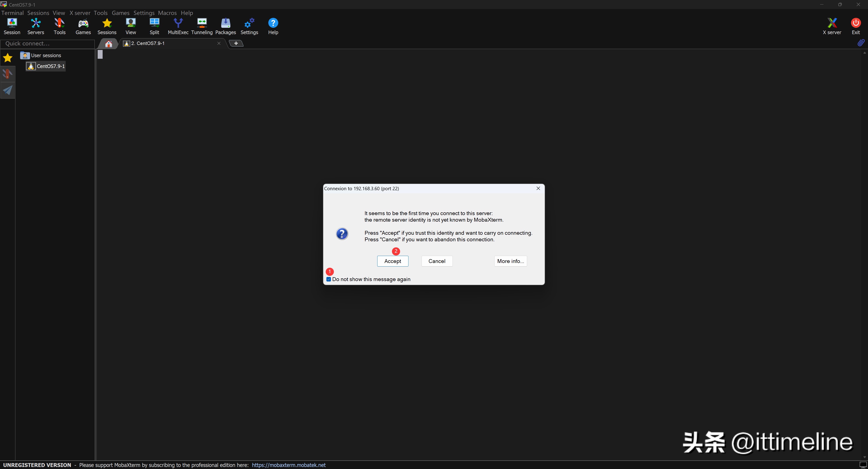Viewport: 868px width, 469px height.
Task: Click the Session toolbar icon
Action: tap(12, 26)
